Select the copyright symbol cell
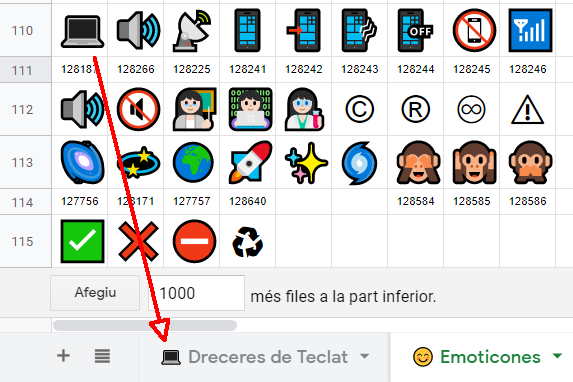This screenshot has width=573, height=382. pyautogui.click(x=360, y=109)
